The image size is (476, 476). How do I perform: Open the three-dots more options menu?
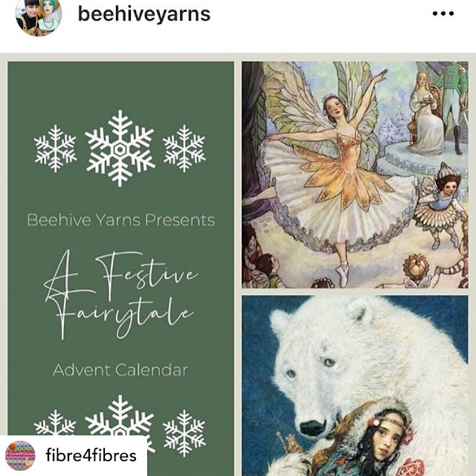[x=443, y=13]
